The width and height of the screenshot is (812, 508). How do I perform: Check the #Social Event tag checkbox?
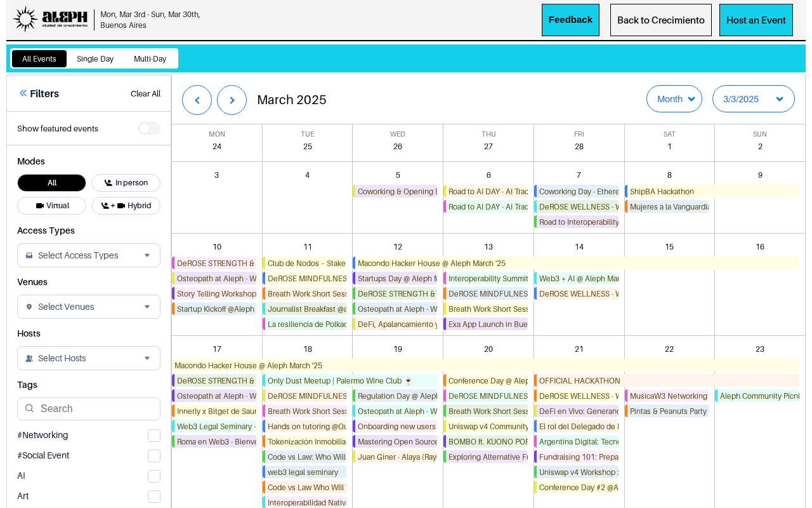(154, 456)
